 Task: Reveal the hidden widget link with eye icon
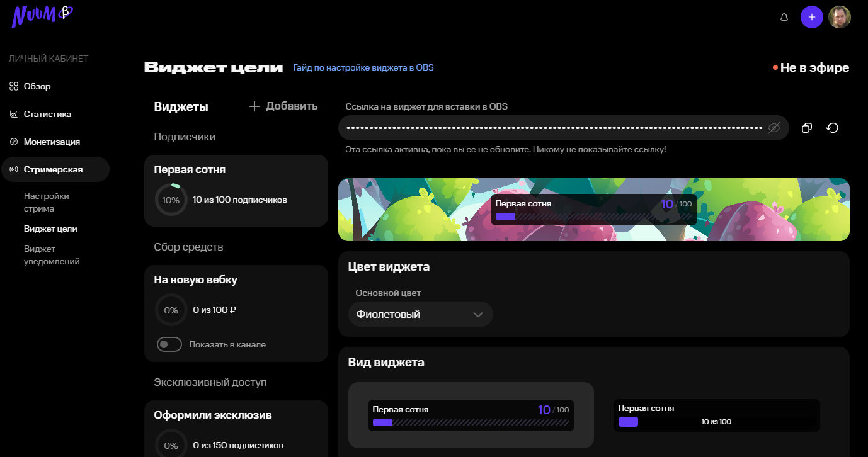[x=774, y=128]
